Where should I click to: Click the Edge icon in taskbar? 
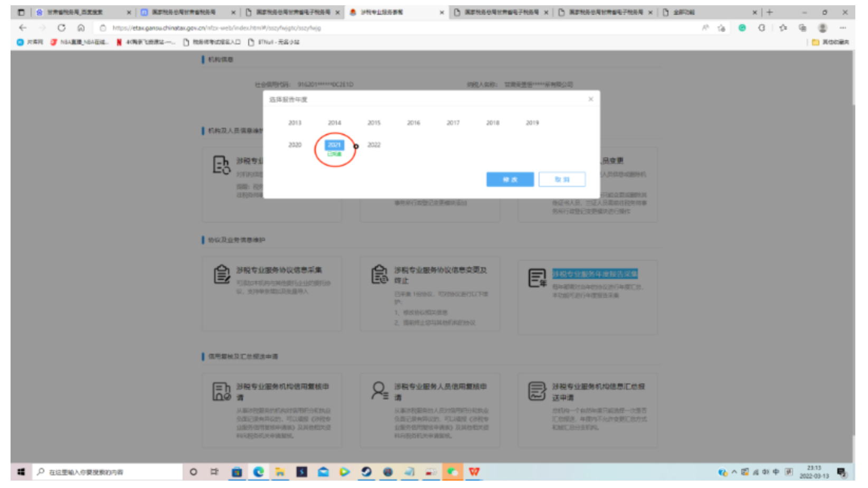coord(258,472)
